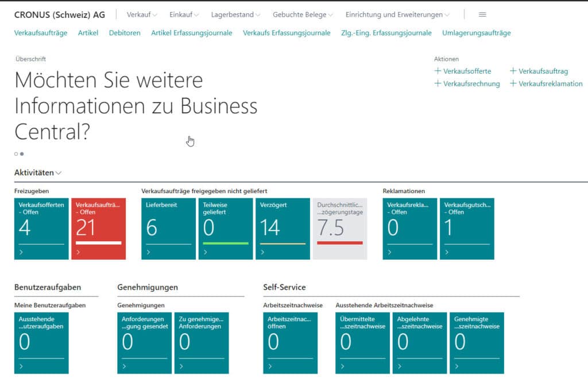Show the first headline slide dot
This screenshot has height=385, width=588.
point(16,154)
